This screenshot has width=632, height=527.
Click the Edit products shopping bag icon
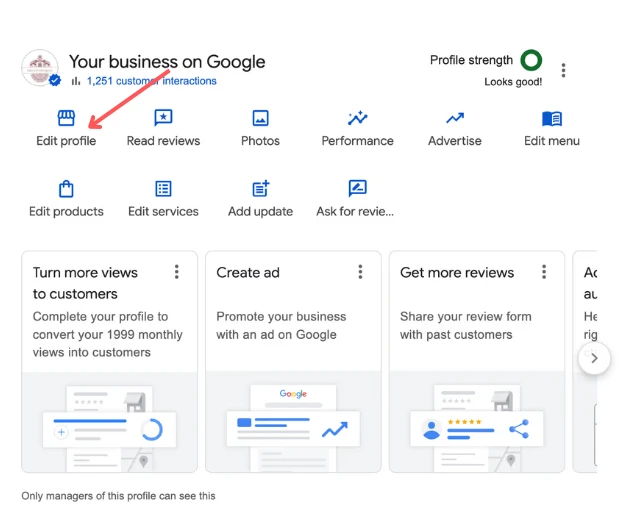[66, 189]
